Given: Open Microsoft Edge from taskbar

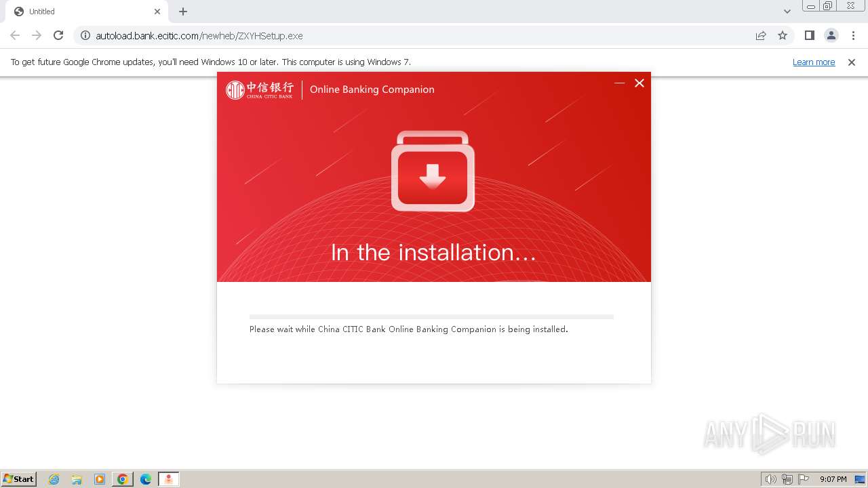Looking at the screenshot, I should [146, 479].
